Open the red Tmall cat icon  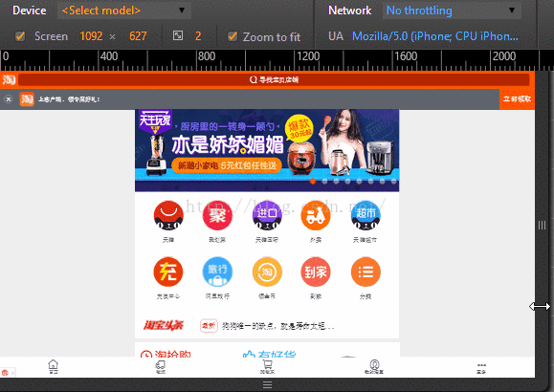click(x=168, y=215)
